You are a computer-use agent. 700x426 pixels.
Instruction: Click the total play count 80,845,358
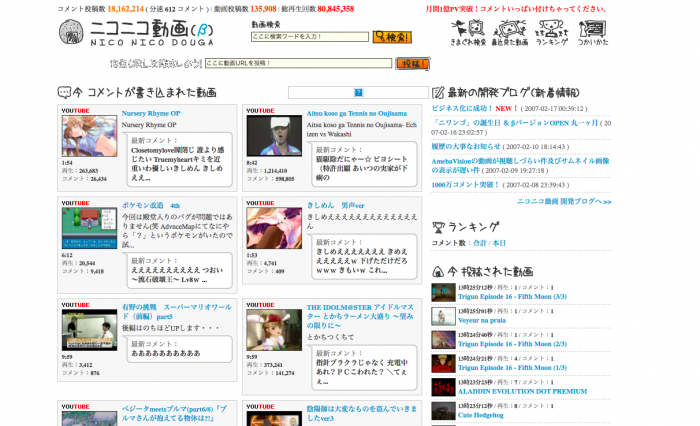pos(336,8)
